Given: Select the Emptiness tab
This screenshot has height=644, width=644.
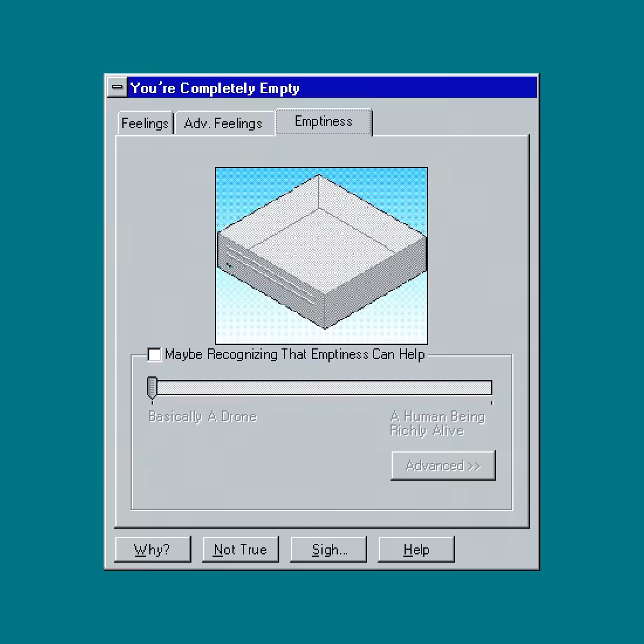Looking at the screenshot, I should click(324, 122).
